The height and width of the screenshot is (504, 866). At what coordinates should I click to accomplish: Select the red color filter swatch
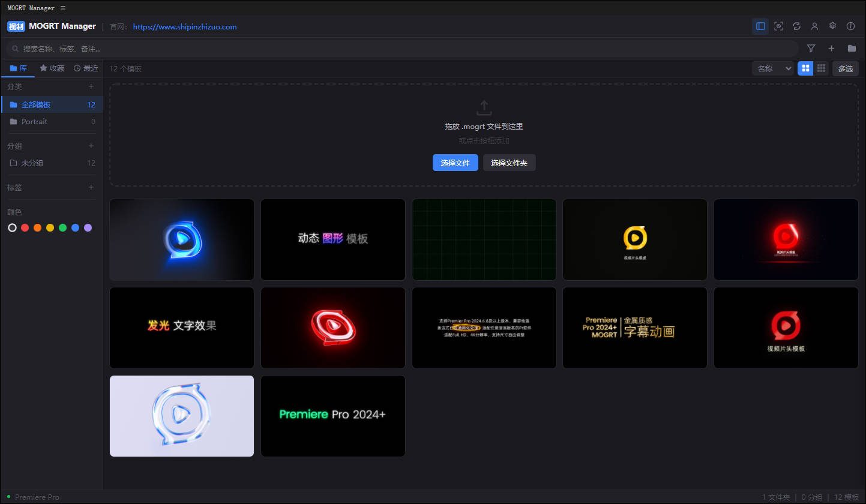25,227
